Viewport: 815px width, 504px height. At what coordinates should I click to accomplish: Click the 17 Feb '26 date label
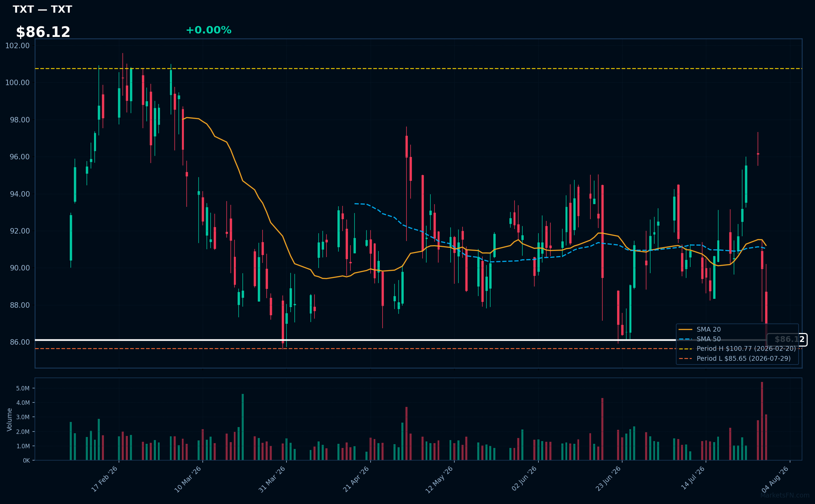pyautogui.click(x=104, y=479)
